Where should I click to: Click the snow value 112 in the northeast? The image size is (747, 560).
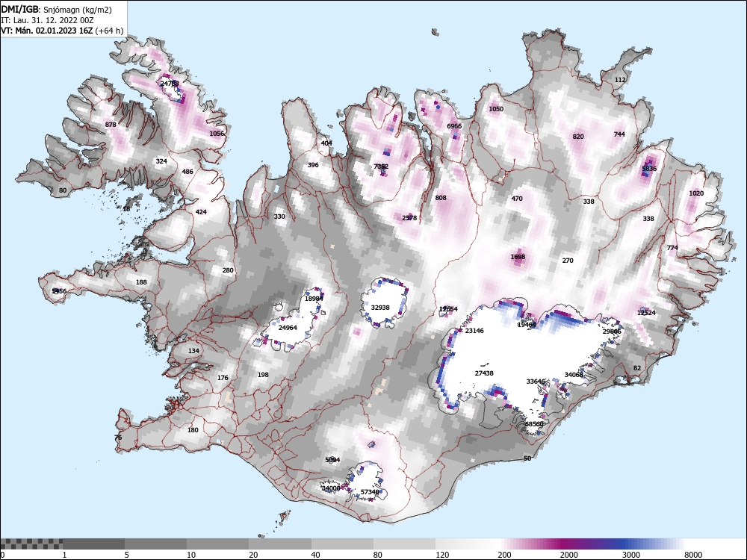(x=620, y=80)
